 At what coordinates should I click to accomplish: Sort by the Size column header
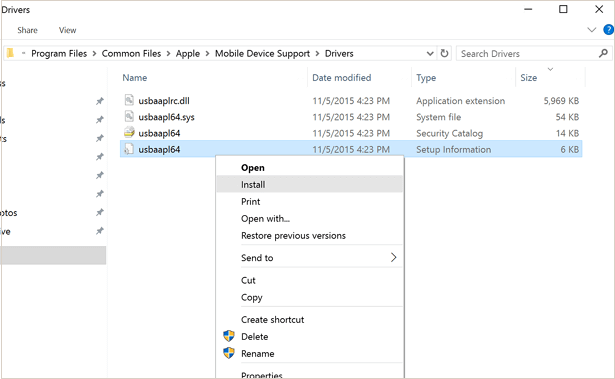pos(528,78)
